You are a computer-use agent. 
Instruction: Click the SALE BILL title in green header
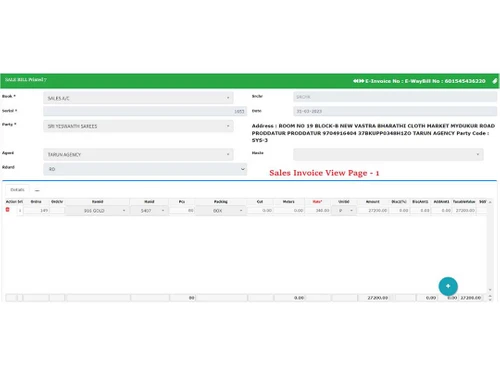[26, 80]
